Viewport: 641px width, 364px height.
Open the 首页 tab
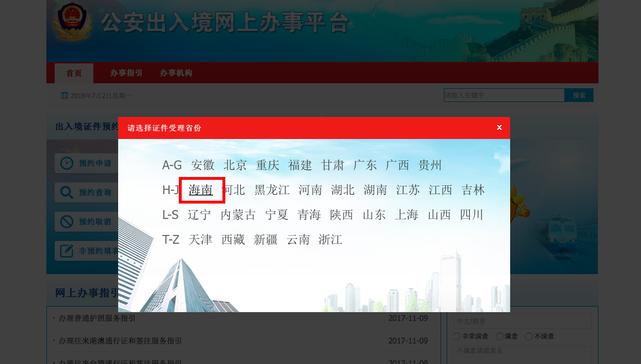click(74, 73)
